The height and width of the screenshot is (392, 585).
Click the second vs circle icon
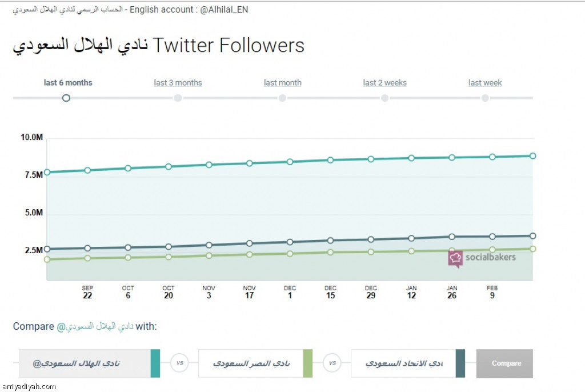coord(332,363)
